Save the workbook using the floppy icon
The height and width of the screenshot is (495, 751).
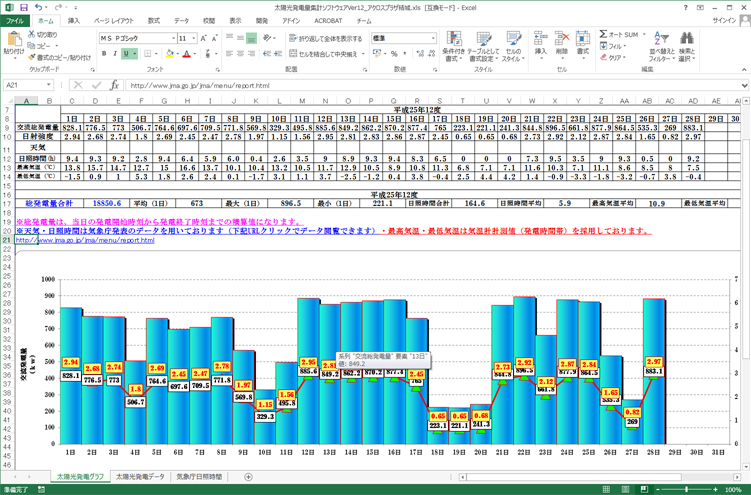pos(23,7)
